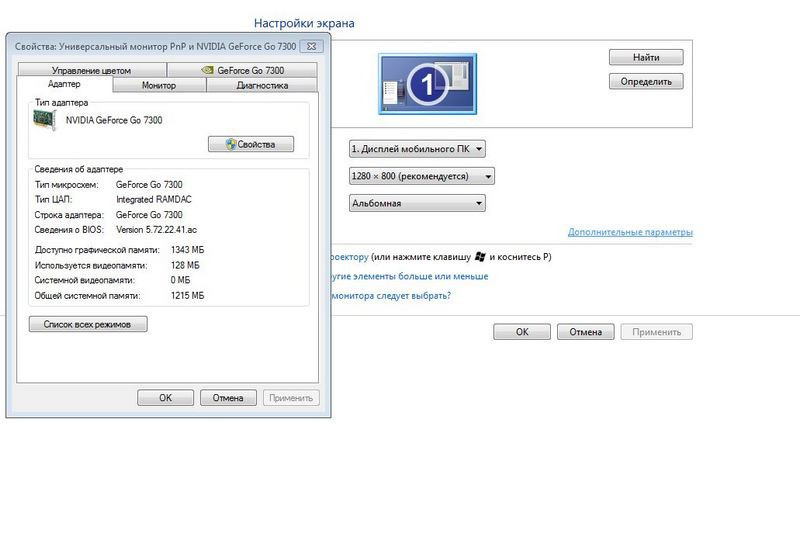Switch to the Монитор tab

[x=159, y=85]
